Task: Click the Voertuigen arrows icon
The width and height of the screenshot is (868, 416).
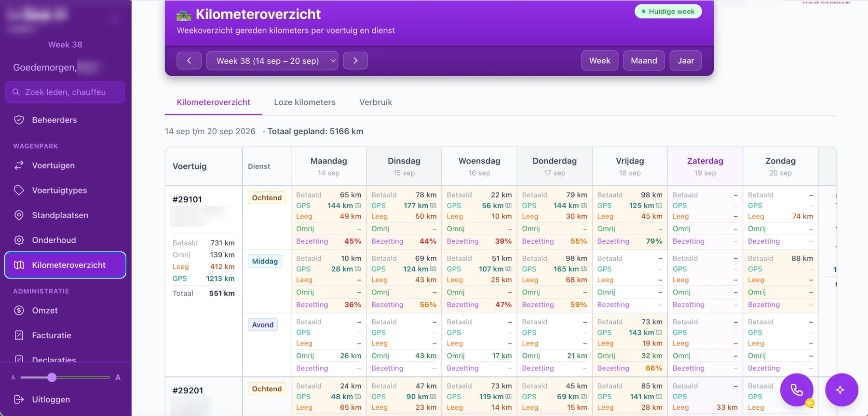Action: 19,166
